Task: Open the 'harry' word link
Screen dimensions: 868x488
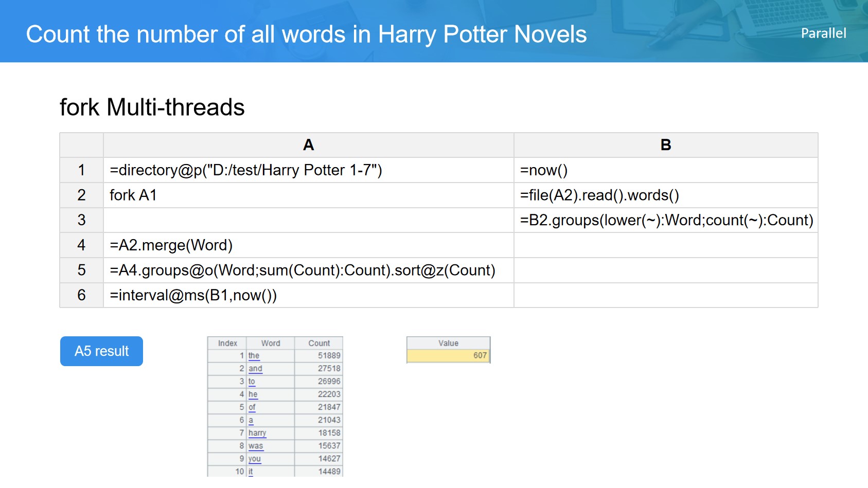Action: [257, 433]
